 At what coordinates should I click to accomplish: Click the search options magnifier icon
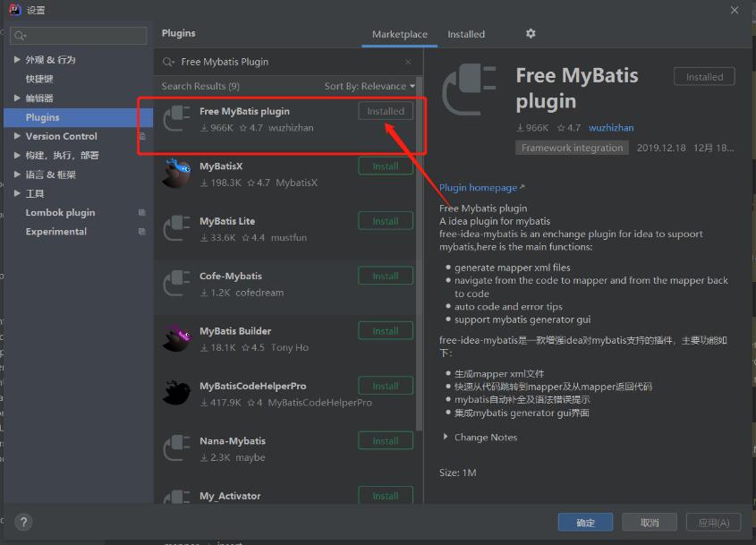[x=168, y=63]
